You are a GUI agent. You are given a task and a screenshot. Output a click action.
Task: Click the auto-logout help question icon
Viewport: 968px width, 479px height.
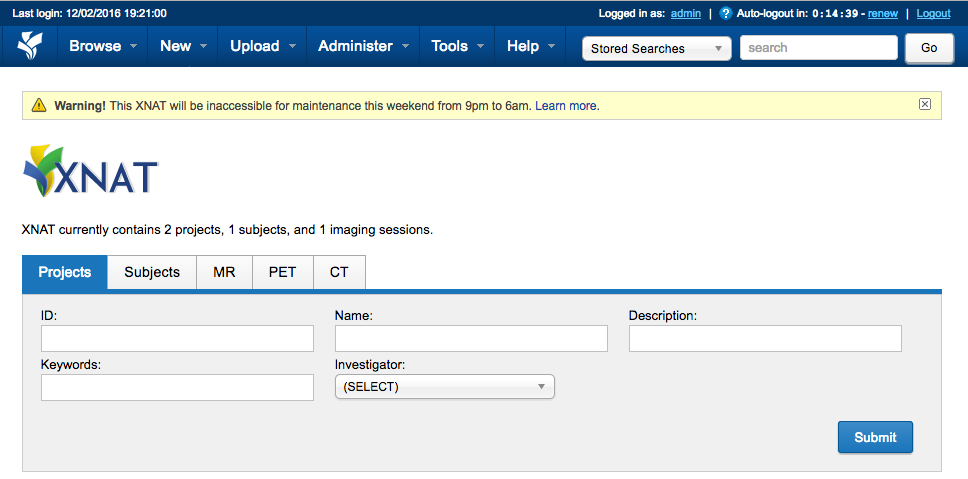click(x=726, y=14)
